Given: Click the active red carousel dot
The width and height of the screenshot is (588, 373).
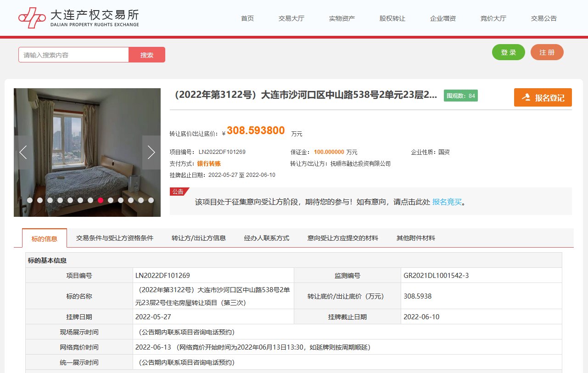Looking at the screenshot, I should pyautogui.click(x=101, y=200).
